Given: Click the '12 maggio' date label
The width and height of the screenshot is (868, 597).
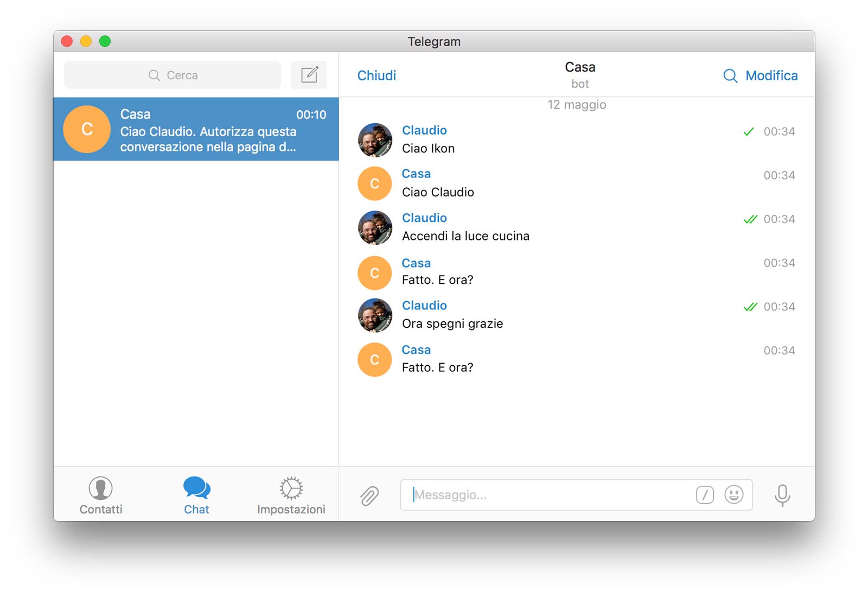Looking at the screenshot, I should pos(577,105).
